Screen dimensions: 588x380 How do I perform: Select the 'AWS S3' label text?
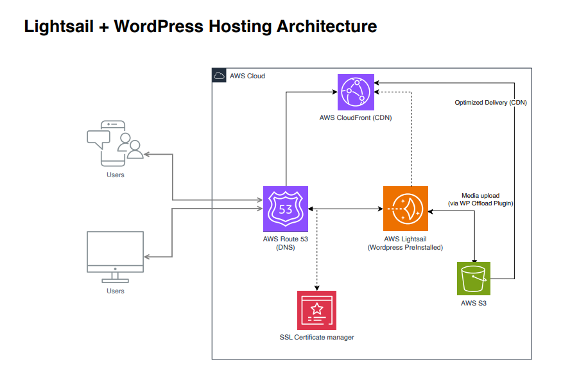474,303
